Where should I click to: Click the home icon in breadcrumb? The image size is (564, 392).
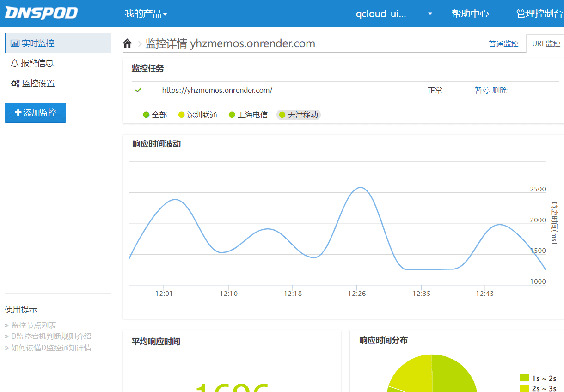click(127, 43)
